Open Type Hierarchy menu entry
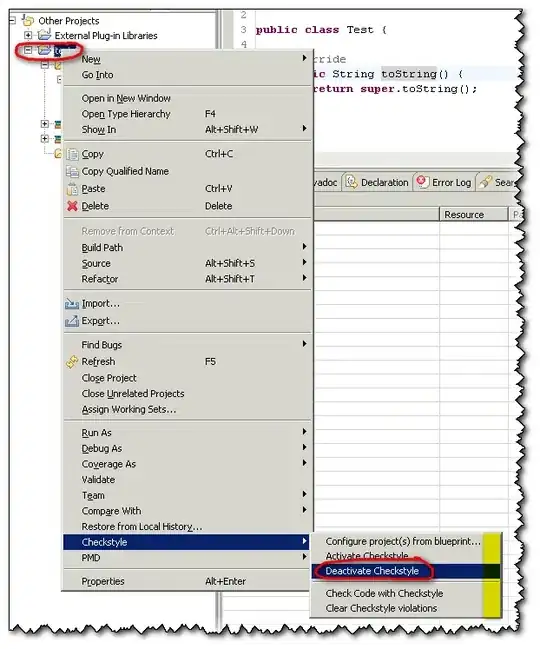This screenshot has width=540, height=649. tap(187, 114)
